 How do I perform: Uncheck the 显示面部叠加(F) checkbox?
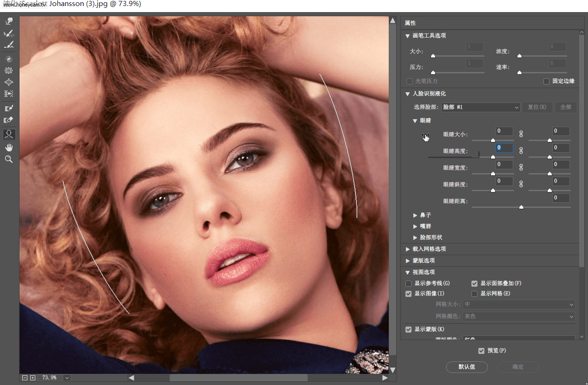click(475, 283)
